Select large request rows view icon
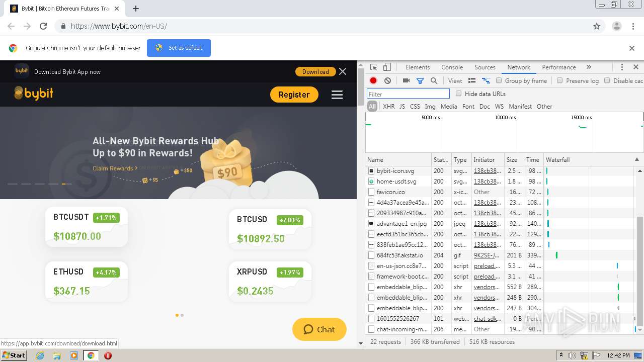The height and width of the screenshot is (362, 644). tap(472, 80)
